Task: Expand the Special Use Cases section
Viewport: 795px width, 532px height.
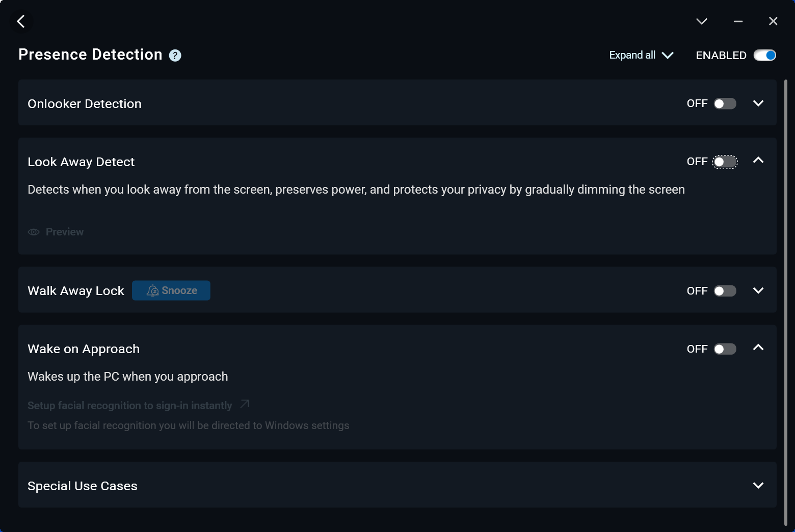Action: click(758, 486)
